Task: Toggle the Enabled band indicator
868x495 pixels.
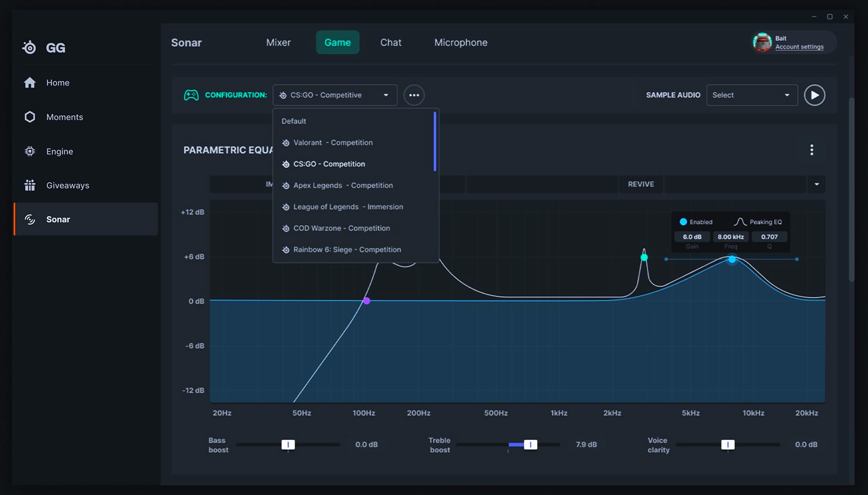Action: (683, 222)
